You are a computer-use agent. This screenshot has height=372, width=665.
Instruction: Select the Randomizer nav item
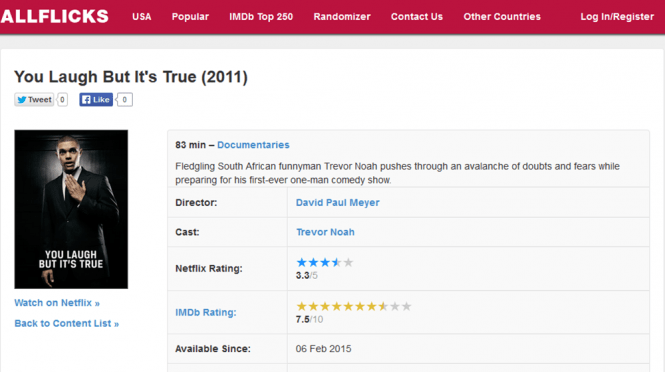click(342, 17)
